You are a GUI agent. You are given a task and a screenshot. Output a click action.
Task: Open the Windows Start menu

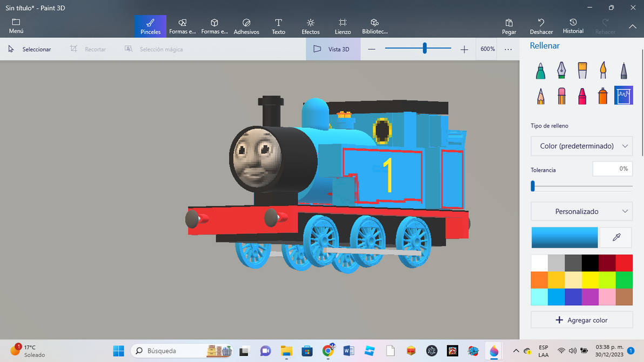pos(119,351)
